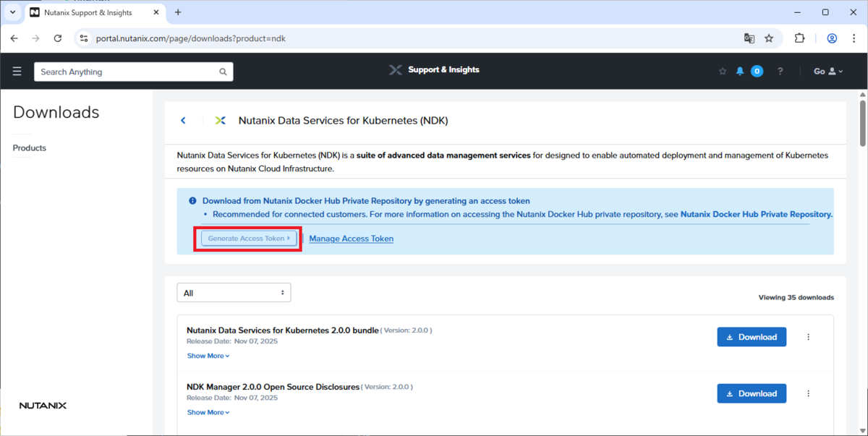Click the Nutanix X logo in header
Screen dimensions: 868x436
[396, 70]
